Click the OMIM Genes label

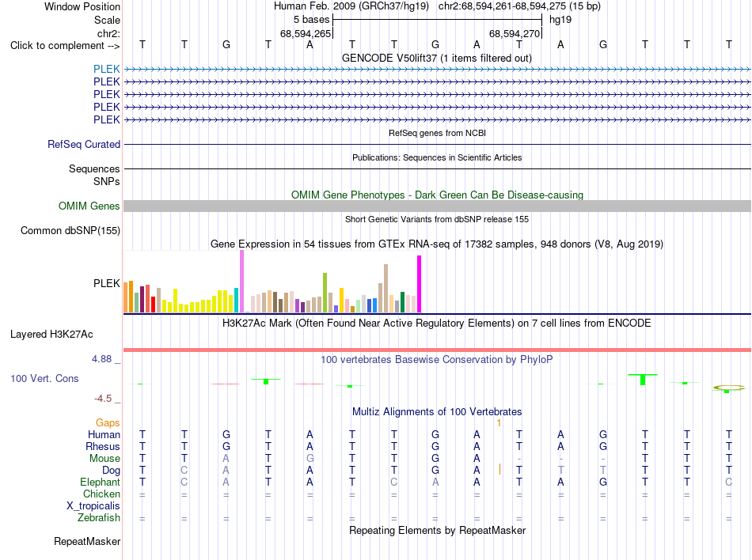[x=89, y=206]
